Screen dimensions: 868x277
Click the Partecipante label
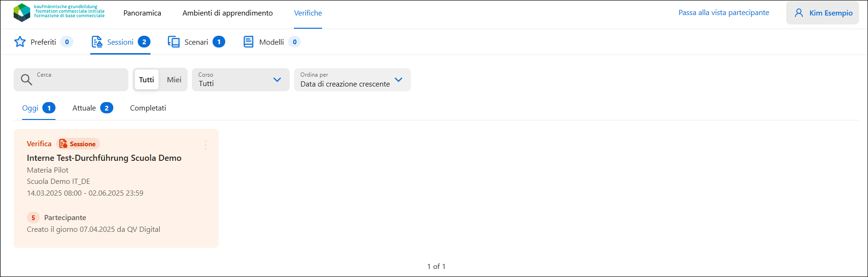(65, 218)
